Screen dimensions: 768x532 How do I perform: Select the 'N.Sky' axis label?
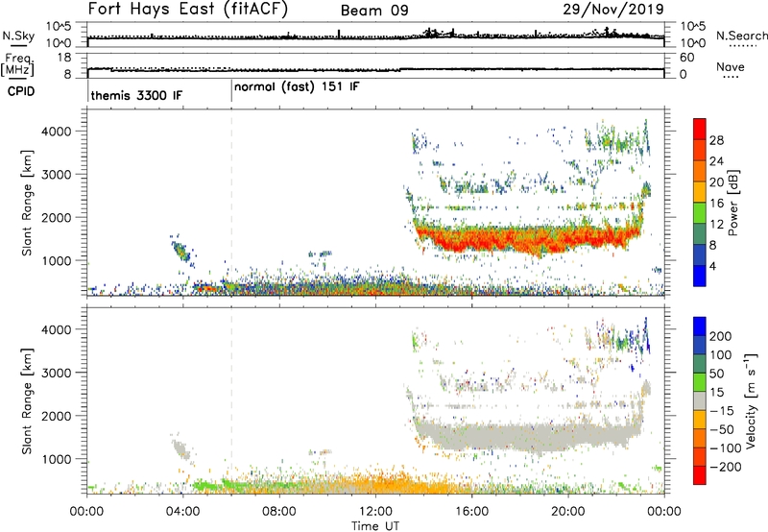coord(18,36)
